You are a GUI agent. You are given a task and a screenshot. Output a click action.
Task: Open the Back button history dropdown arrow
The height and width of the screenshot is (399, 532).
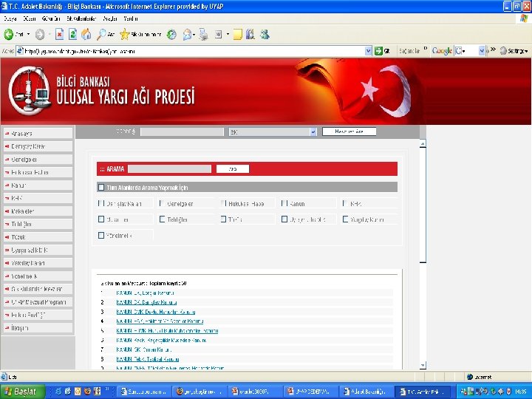coord(29,34)
